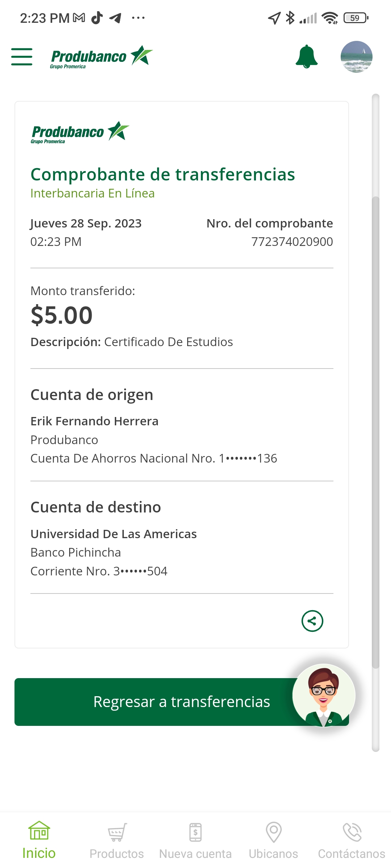Switch to the Contáctanos tab
This screenshot has height=868, width=391.
[x=352, y=841]
